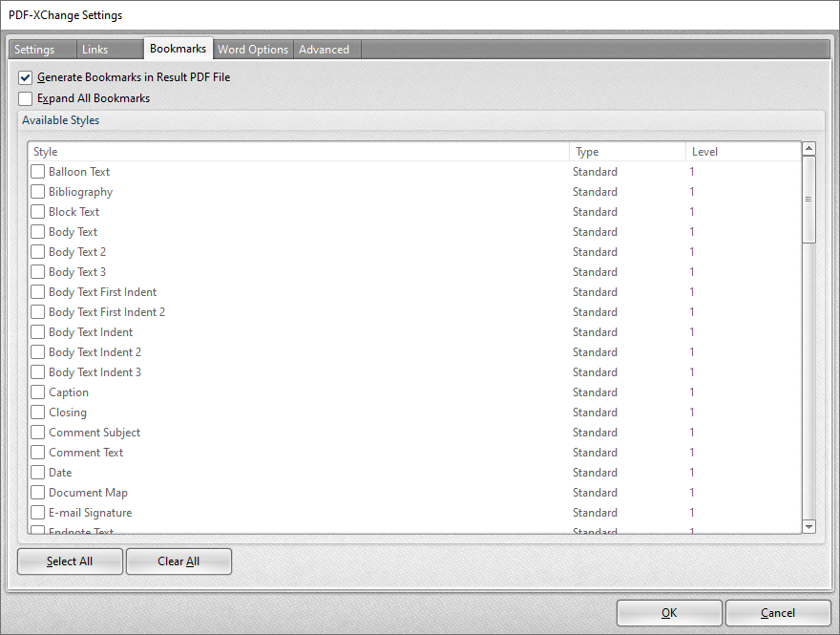Check the Date style

(37, 472)
